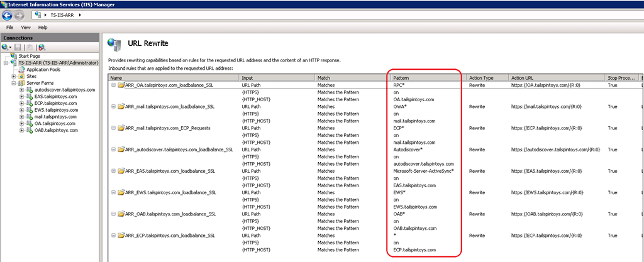Collapse the ARR_ECP loadbalance_SSL rule conditions

coord(113,236)
